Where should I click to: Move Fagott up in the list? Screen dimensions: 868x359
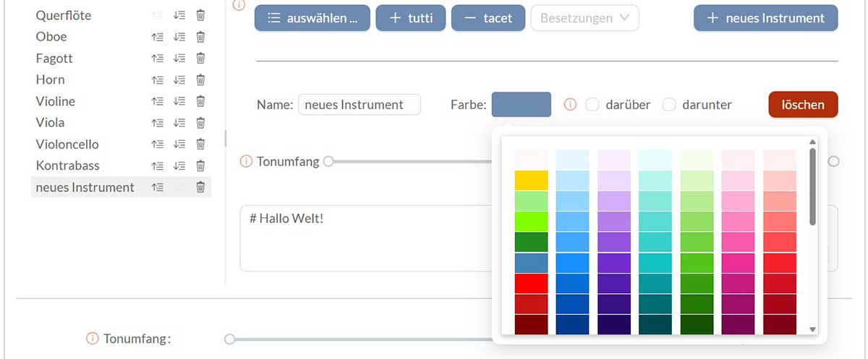pyautogui.click(x=157, y=59)
